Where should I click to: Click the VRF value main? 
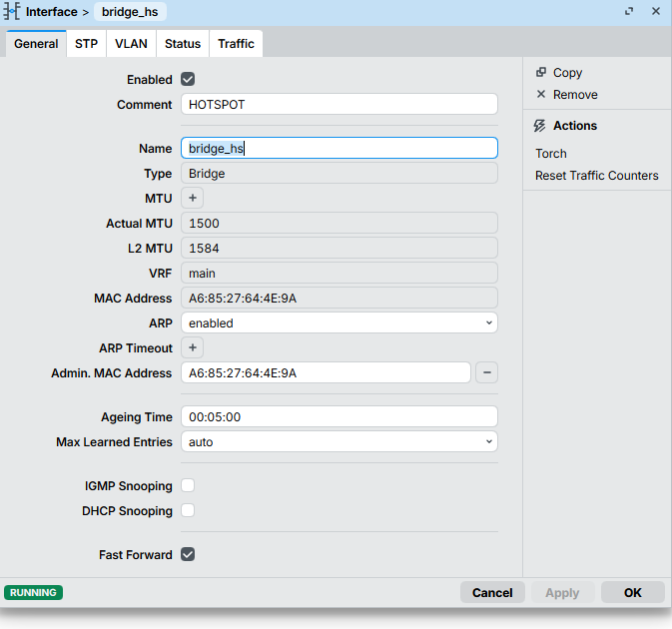[339, 273]
